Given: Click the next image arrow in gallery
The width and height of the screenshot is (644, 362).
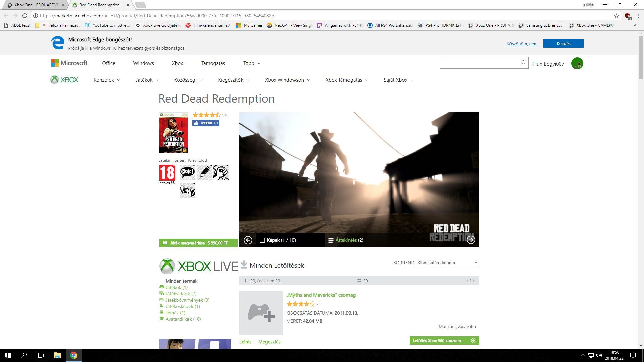Looking at the screenshot, I should [471, 240].
